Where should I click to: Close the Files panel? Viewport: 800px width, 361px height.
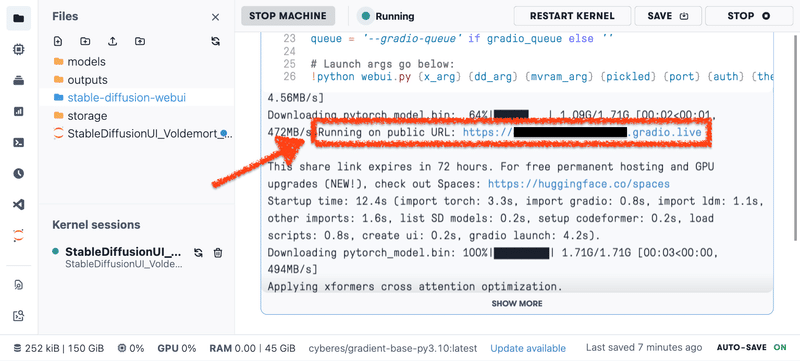coord(215,17)
